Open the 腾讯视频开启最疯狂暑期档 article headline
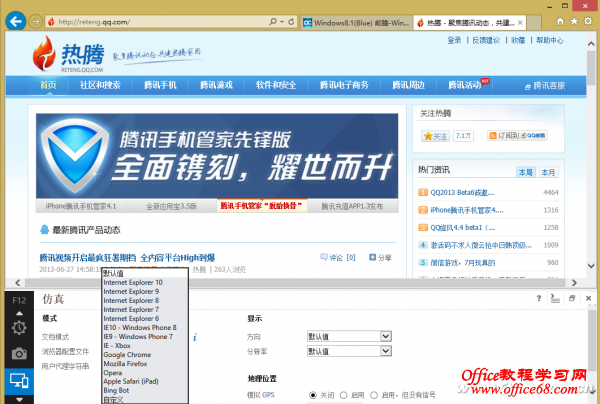 [127, 257]
